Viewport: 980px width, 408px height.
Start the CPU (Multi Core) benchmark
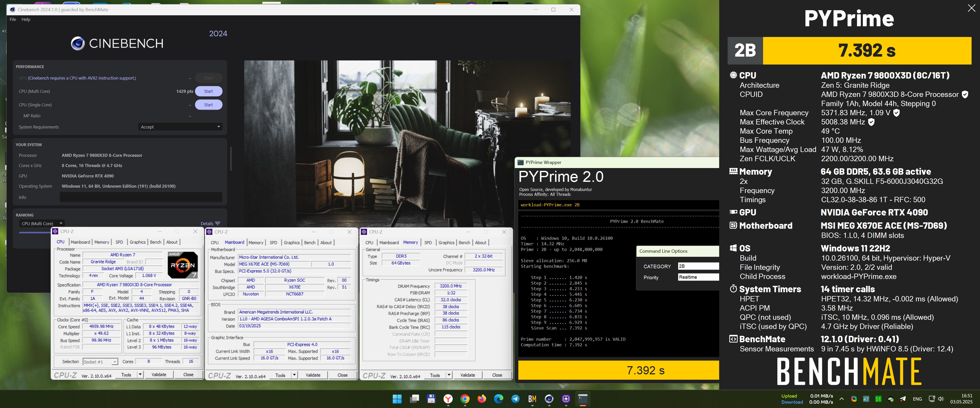click(209, 91)
